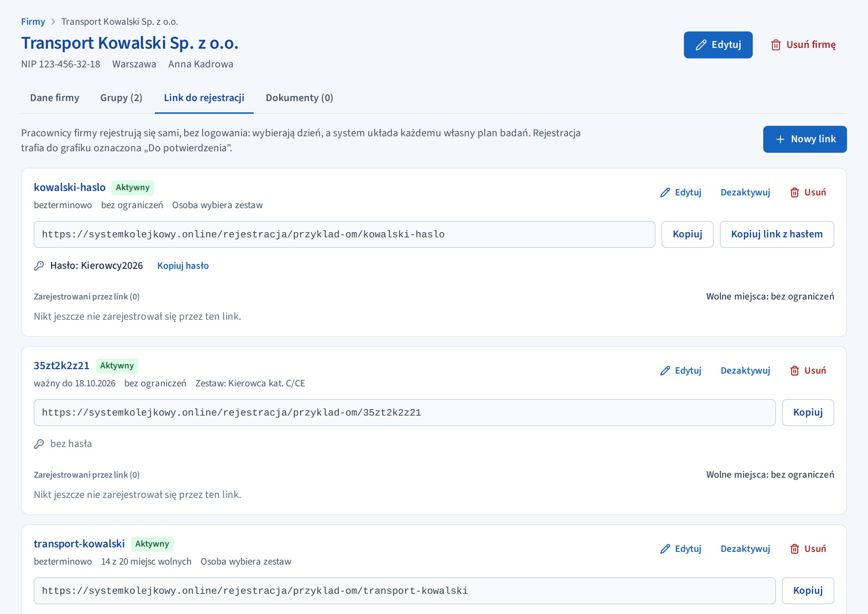868x614 pixels.
Task: Click the trash icon for the 35zt2k2z21 link
Action: 794,371
